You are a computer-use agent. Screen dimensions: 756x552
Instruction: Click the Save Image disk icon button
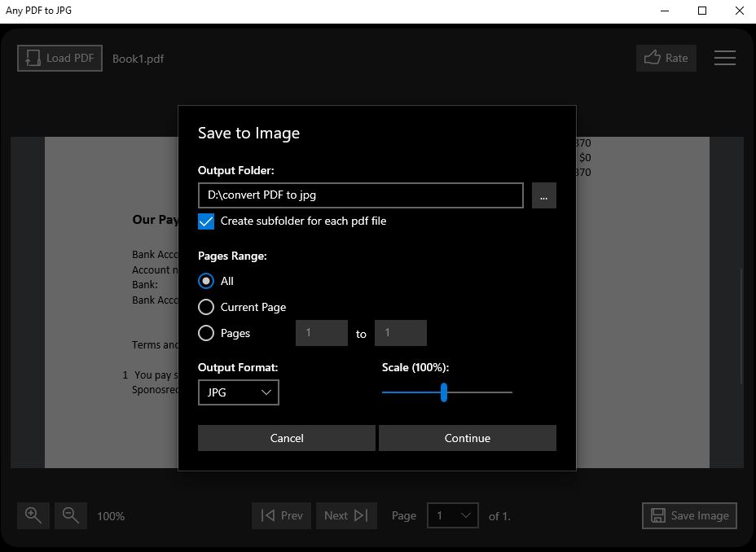click(689, 515)
